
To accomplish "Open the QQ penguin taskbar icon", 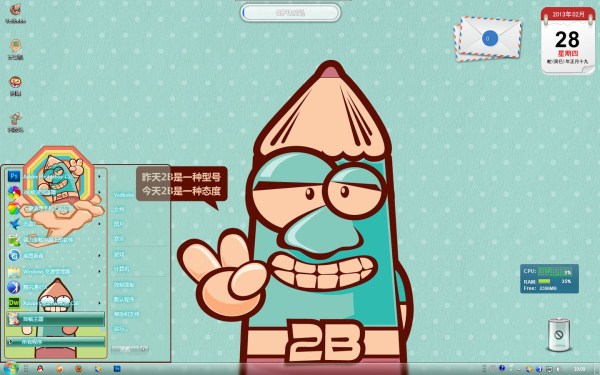I will (40, 369).
